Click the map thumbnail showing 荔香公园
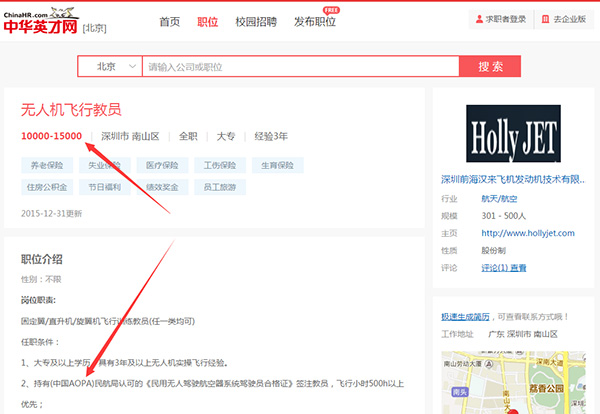This screenshot has height=414, width=600. point(513,382)
